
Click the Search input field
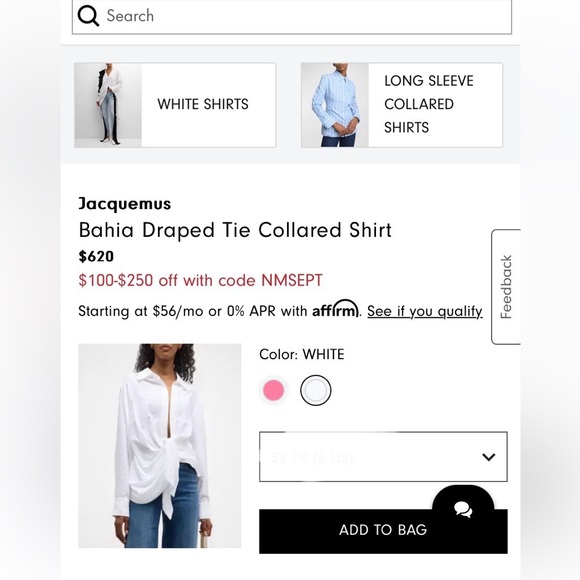click(x=292, y=16)
